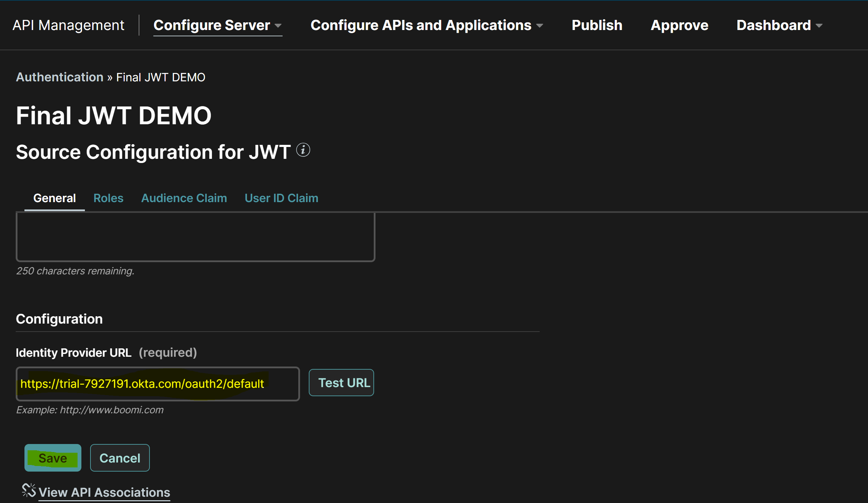
Task: Open the Configure APIs and Applications dropdown
Action: (421, 25)
